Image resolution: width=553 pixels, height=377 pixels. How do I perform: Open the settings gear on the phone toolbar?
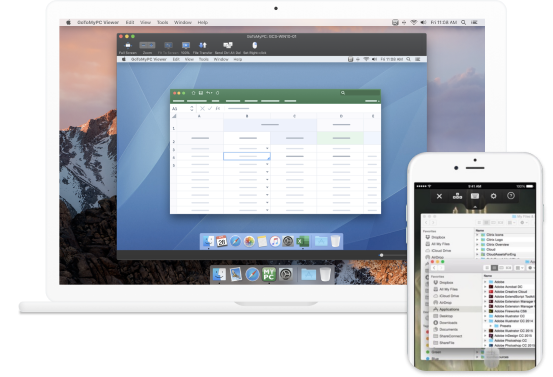click(x=493, y=196)
